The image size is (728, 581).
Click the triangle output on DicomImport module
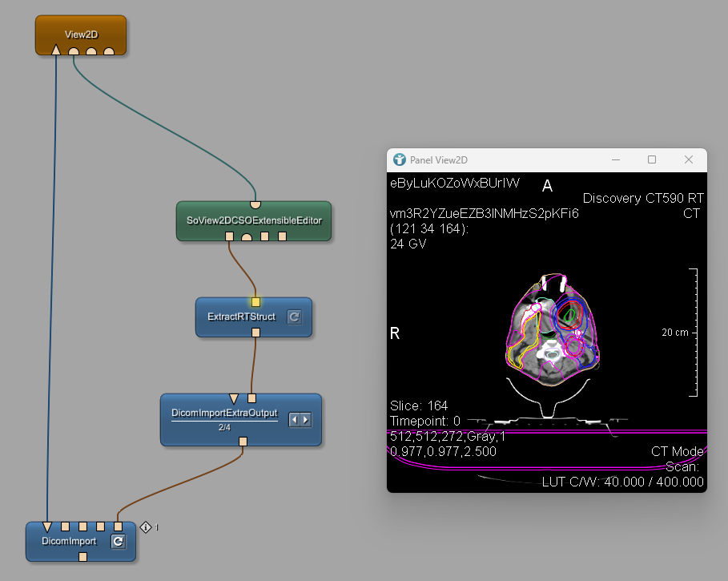click(47, 527)
